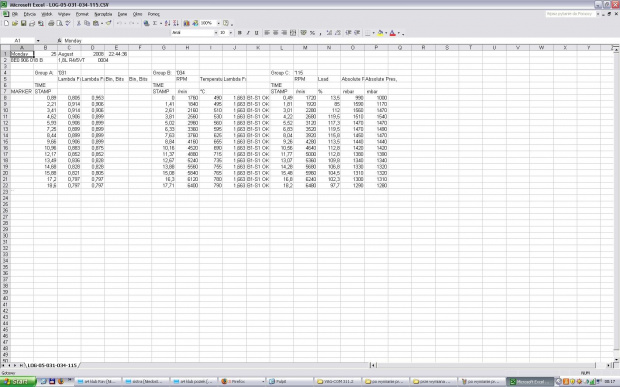Open a file with the folder icon
Image resolution: width=620 pixels, height=387 pixels.
point(15,23)
